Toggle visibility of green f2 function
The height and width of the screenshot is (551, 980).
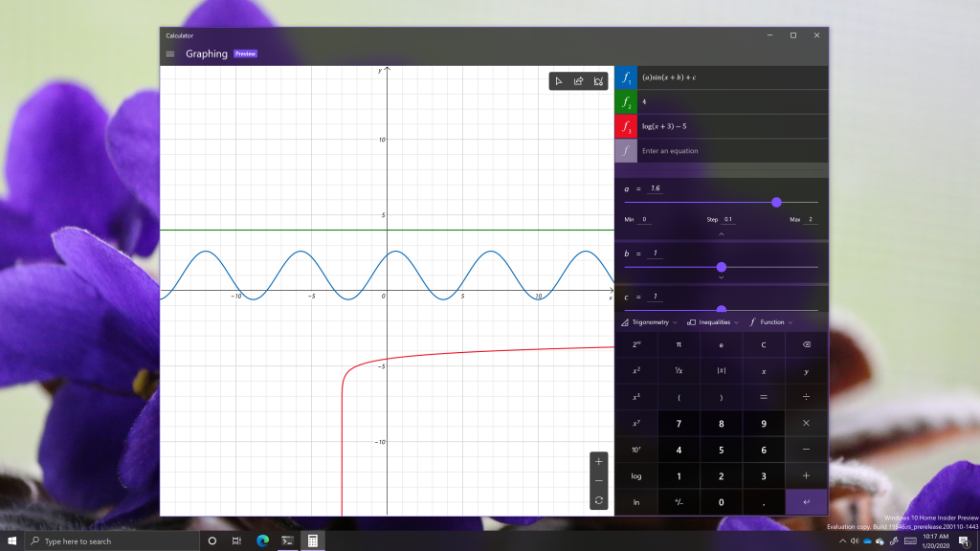[626, 101]
